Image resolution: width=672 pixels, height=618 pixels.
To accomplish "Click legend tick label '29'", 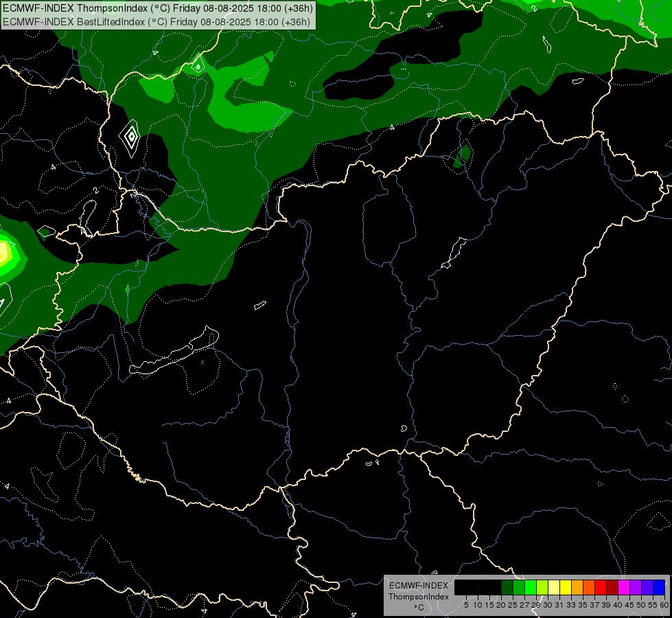I will [x=536, y=605].
